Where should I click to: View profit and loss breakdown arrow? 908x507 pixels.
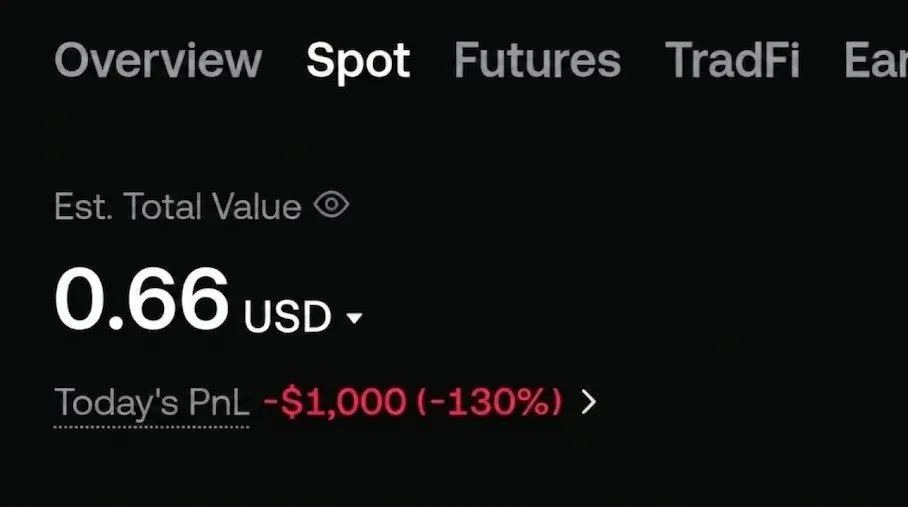tap(588, 402)
